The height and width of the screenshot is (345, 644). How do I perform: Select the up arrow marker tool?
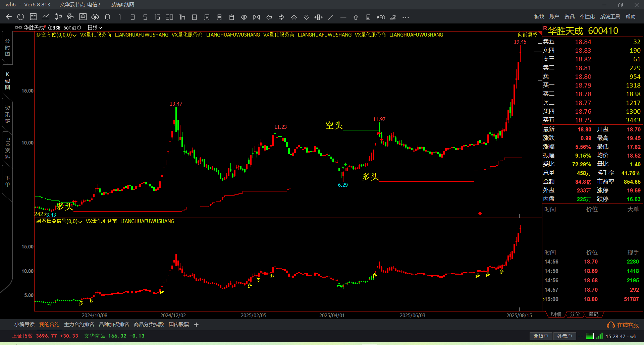[356, 17]
